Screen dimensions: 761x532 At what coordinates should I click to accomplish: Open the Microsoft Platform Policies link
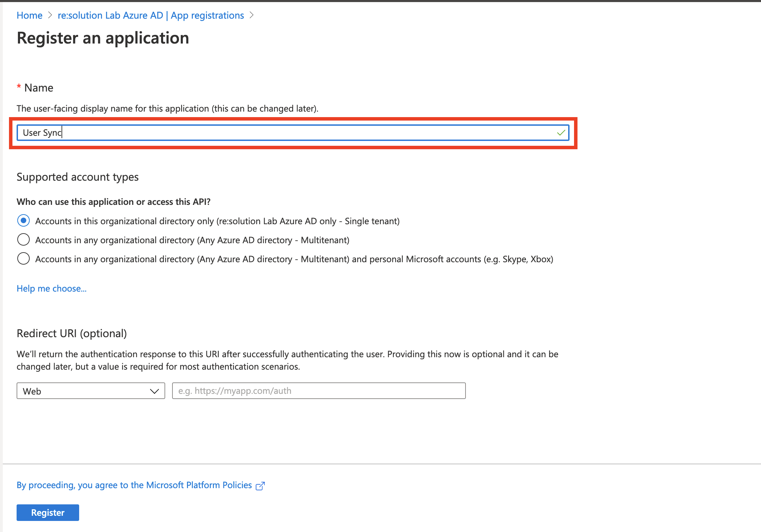[x=134, y=485]
